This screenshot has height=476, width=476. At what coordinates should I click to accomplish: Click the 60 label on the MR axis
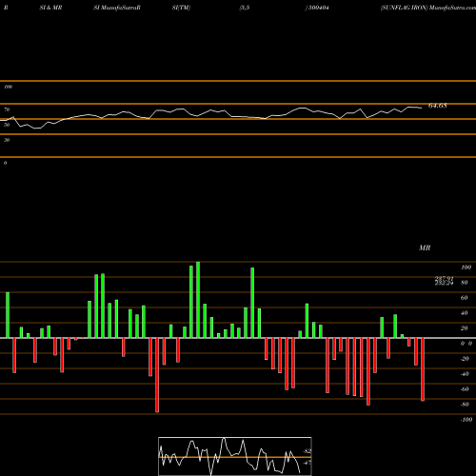pos(465,298)
